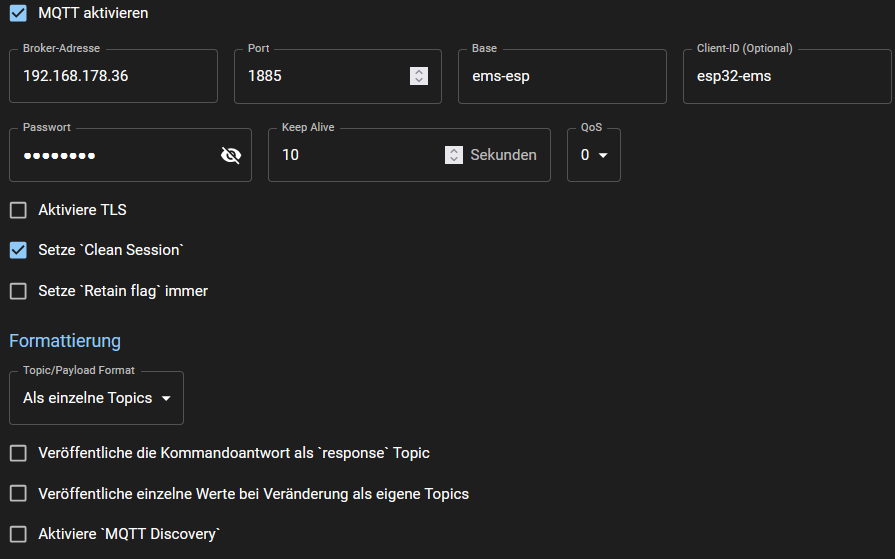Decrease Port value with down arrow

(x=419, y=81)
